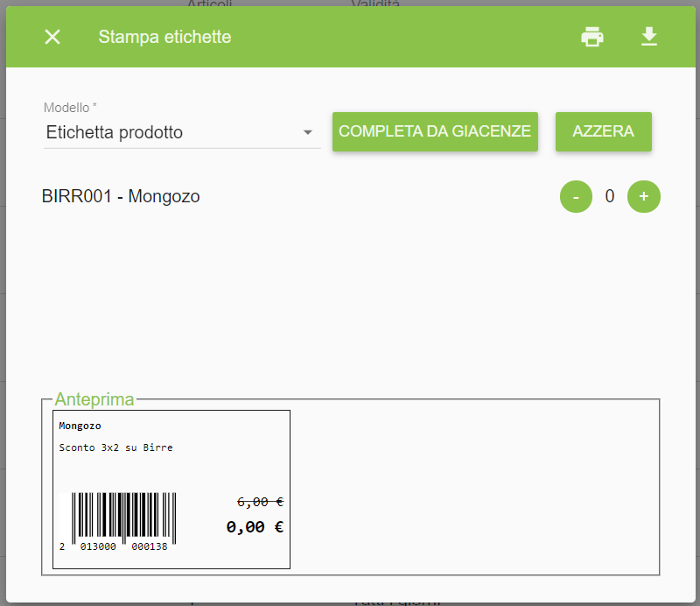Select the BIRR001 - Mongozo item row

351,197
